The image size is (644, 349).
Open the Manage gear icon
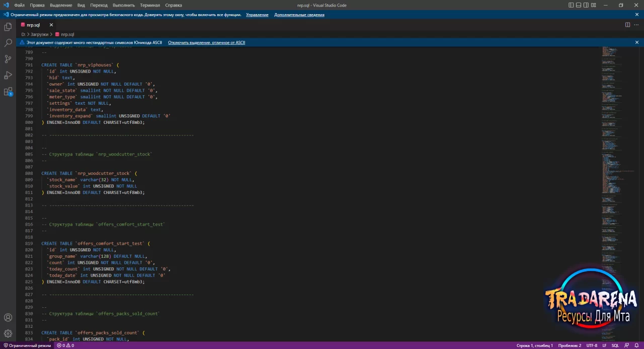click(8, 333)
